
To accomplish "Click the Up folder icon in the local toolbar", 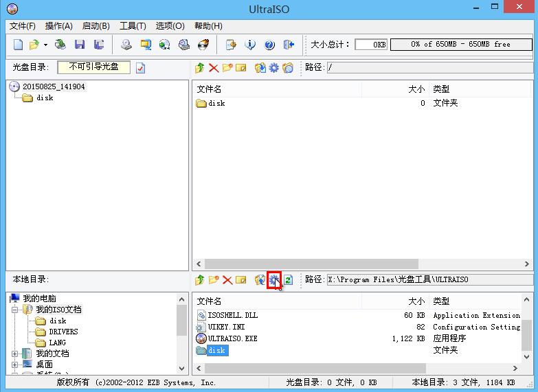I will (200, 280).
